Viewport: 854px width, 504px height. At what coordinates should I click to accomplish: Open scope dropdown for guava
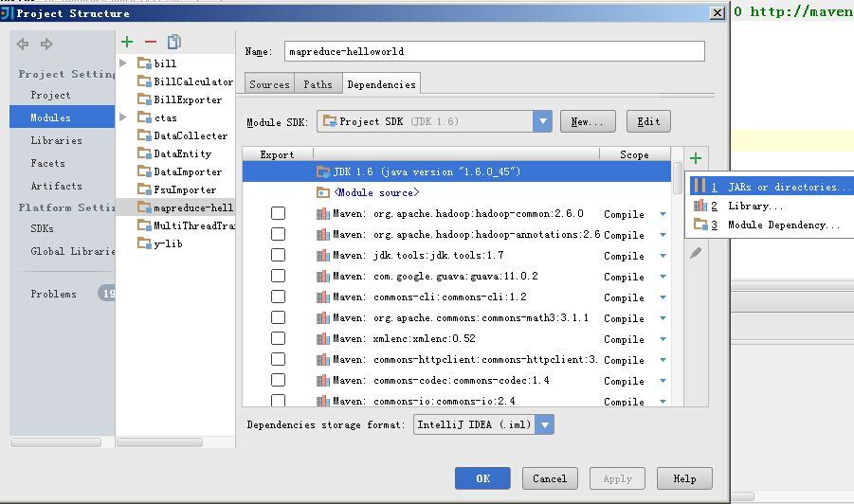(x=663, y=277)
